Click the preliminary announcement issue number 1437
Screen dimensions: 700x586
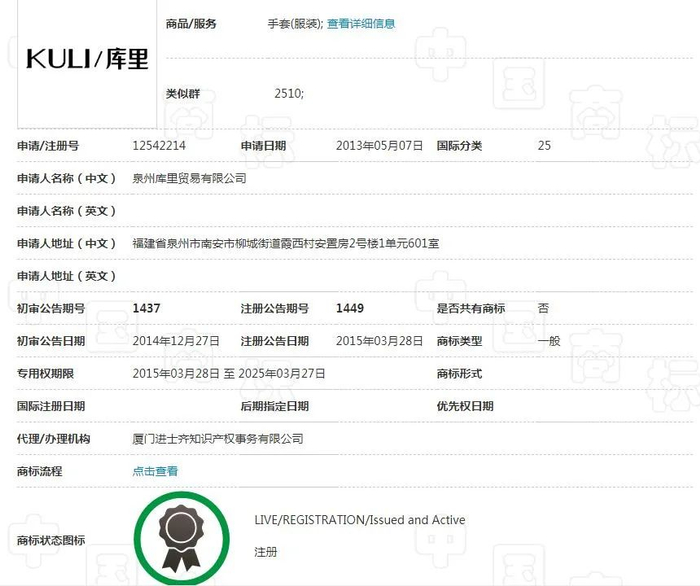tap(146, 308)
